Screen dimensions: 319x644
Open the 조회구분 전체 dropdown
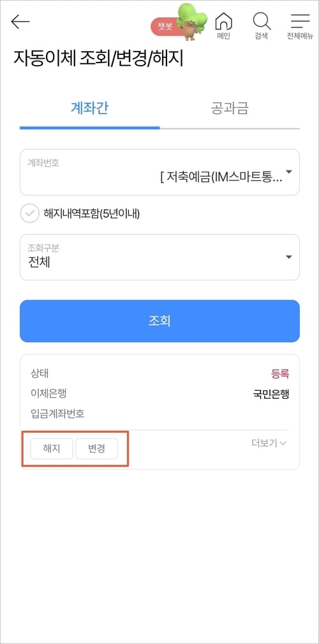(x=159, y=257)
